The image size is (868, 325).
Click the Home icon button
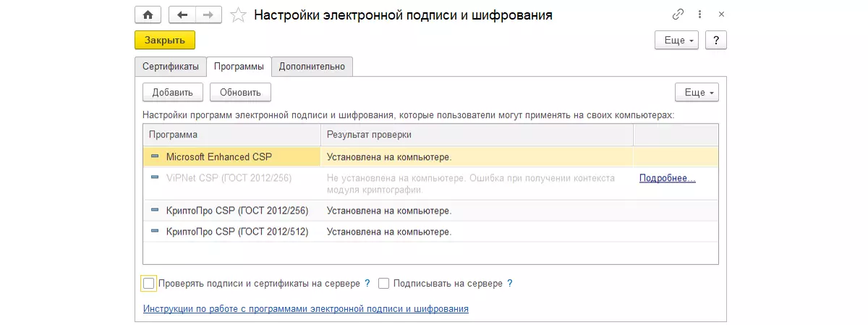click(148, 14)
